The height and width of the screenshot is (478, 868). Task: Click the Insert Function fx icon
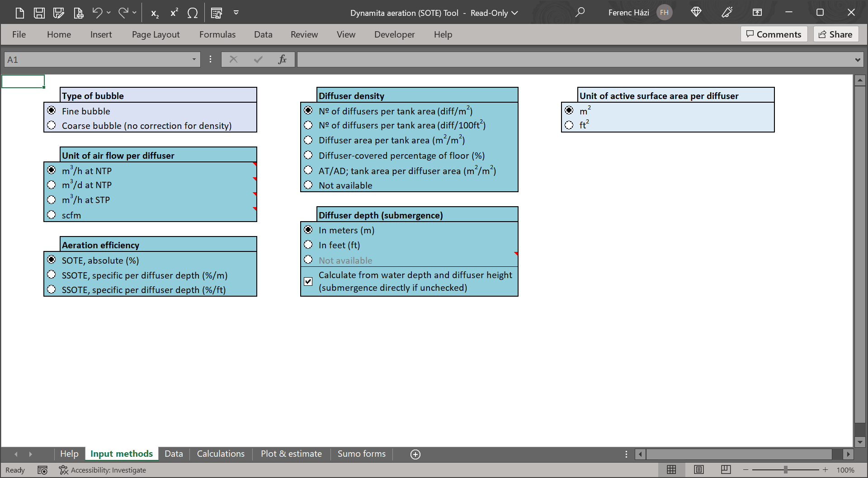point(282,59)
